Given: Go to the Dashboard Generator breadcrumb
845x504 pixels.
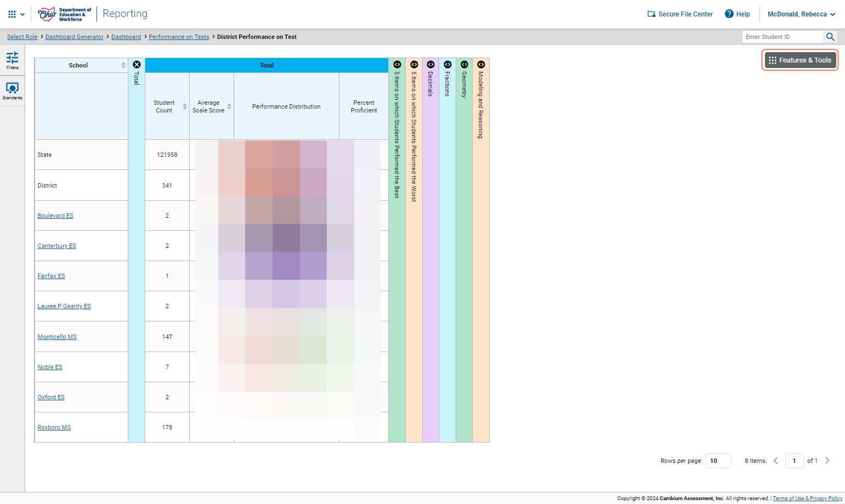Looking at the screenshot, I should click(75, 37).
